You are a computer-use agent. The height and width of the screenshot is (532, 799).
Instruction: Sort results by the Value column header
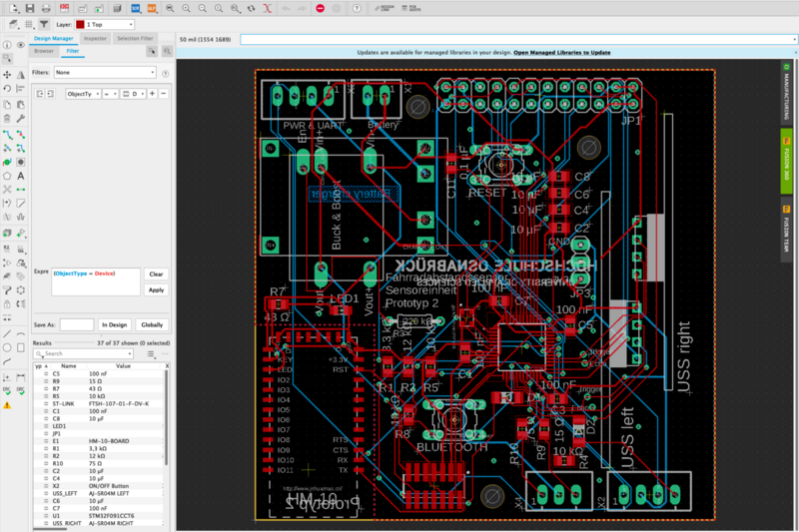[x=123, y=366]
